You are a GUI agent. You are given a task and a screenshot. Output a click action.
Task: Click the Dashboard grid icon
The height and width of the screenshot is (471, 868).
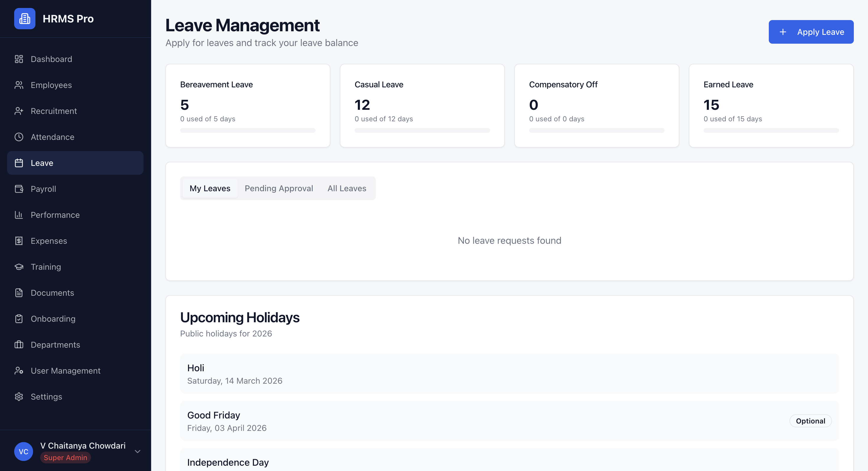[x=19, y=59]
